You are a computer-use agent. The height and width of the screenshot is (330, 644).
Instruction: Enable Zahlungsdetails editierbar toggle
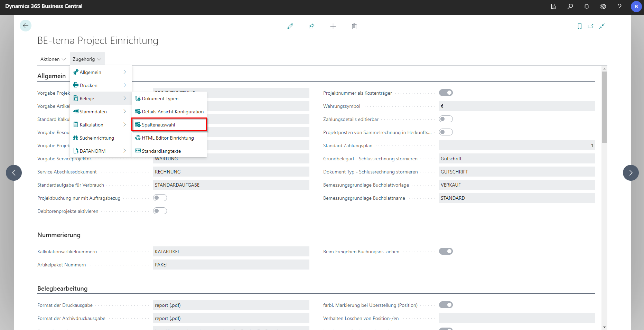click(x=446, y=119)
